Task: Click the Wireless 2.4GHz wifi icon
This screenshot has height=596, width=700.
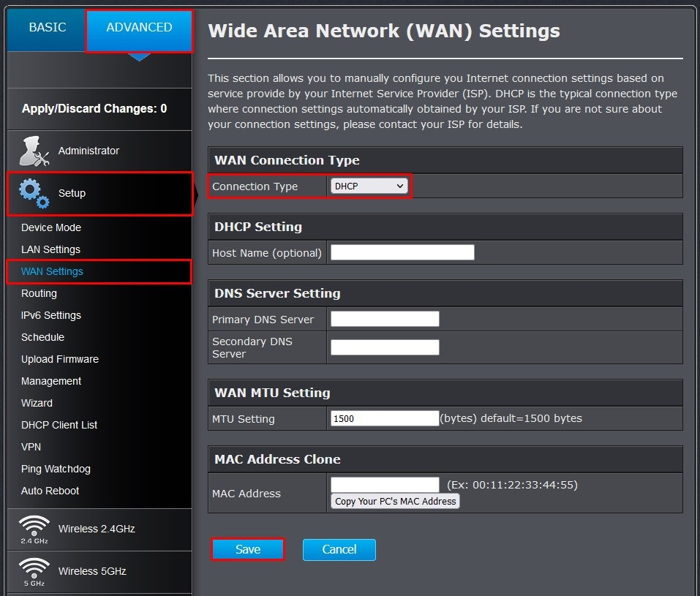Action: (x=34, y=529)
